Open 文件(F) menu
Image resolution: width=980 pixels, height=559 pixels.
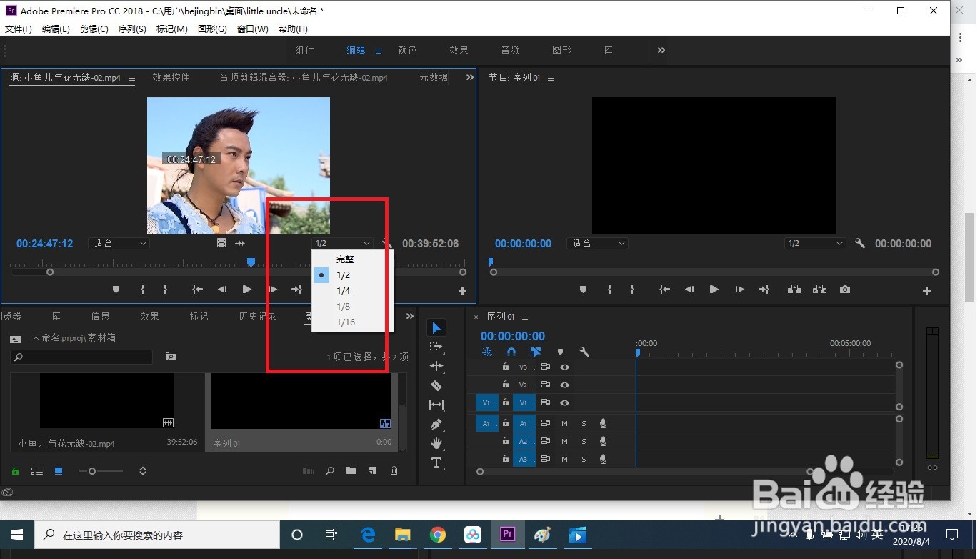click(x=19, y=29)
